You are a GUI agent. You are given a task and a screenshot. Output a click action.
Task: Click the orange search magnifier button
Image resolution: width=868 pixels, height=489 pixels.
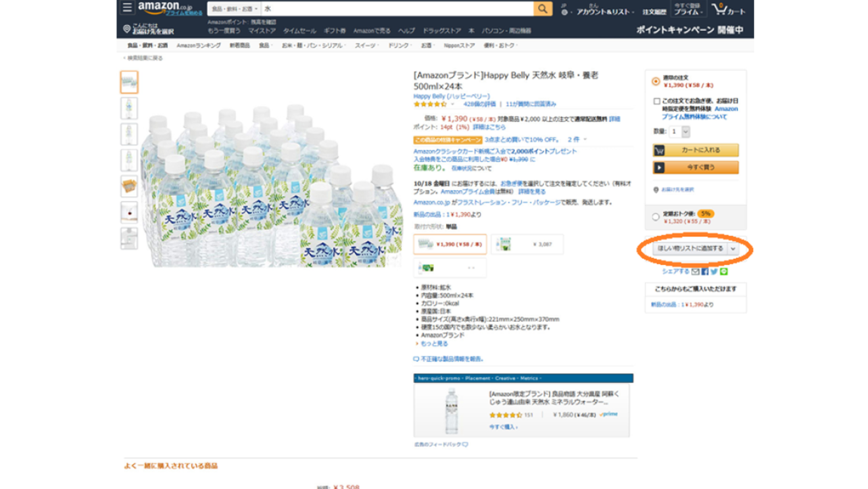click(542, 9)
